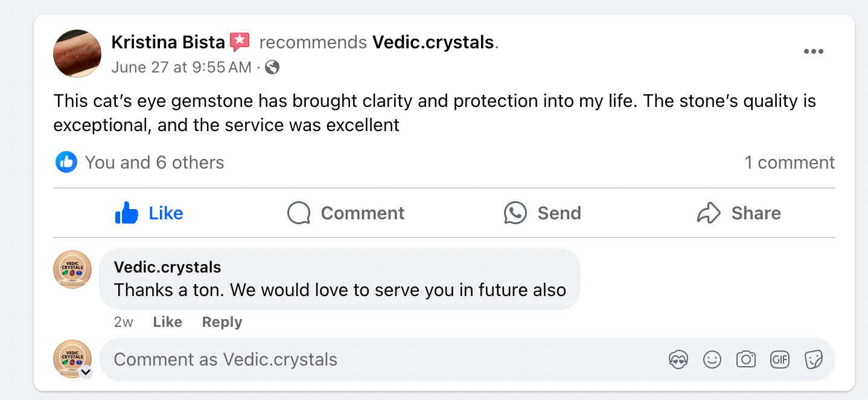Insert a GIF in the comment
868x400 pixels.
tap(780, 360)
